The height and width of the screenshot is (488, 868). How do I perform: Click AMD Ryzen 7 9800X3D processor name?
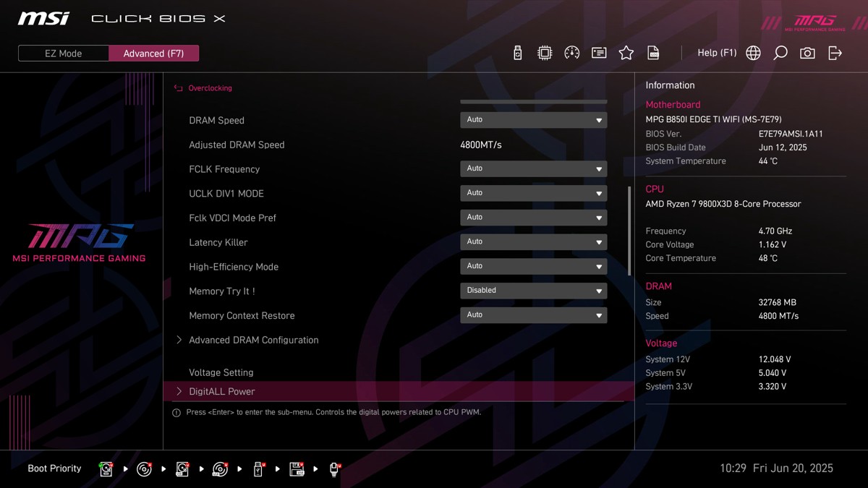(723, 204)
